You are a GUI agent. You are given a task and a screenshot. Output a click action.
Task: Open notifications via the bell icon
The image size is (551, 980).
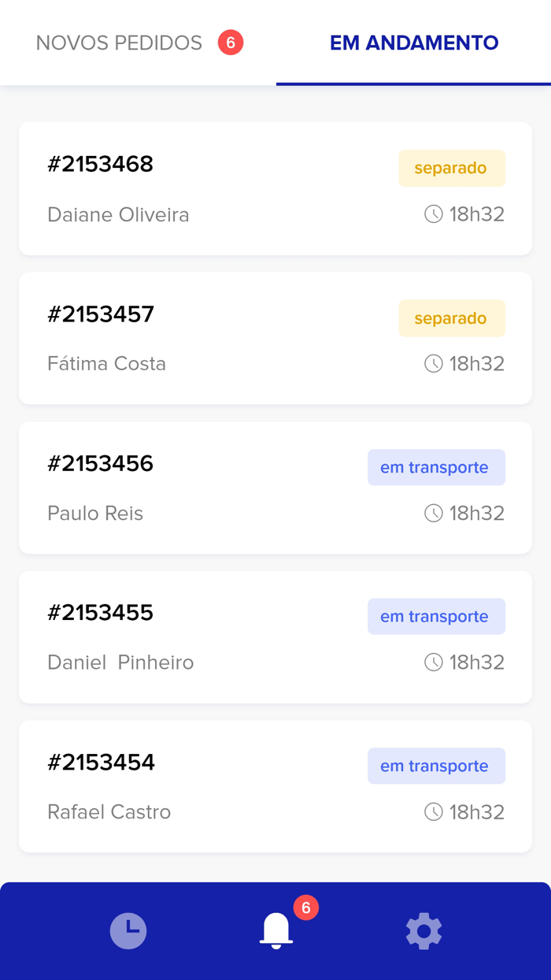click(x=276, y=931)
